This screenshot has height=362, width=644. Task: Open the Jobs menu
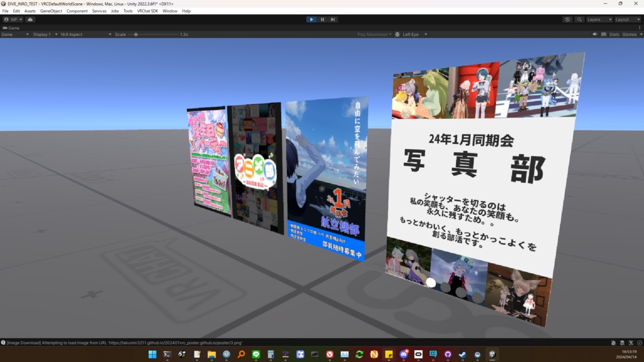[114, 11]
